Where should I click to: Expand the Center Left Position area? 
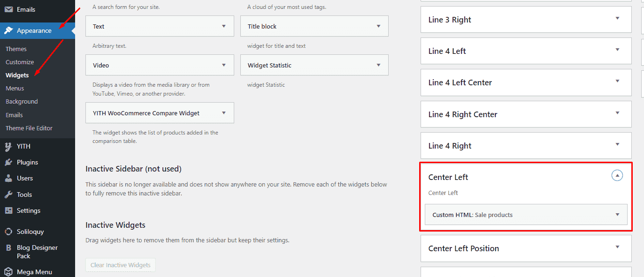[617, 247]
